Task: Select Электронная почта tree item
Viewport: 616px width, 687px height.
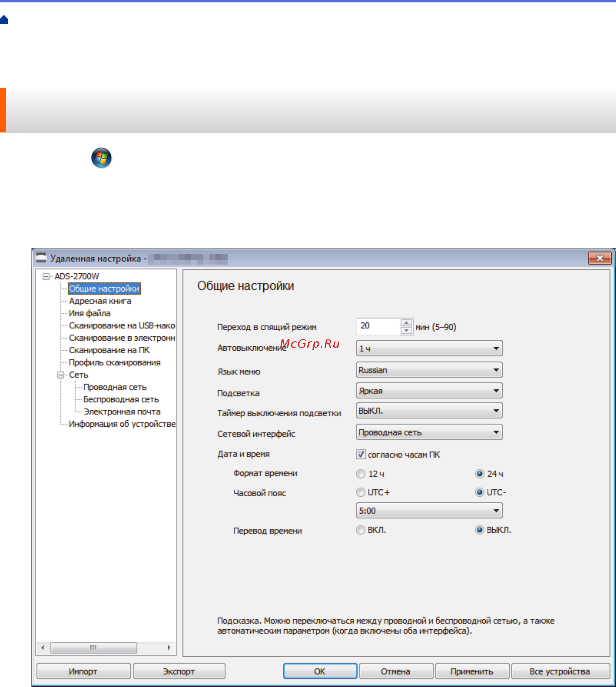Action: [122, 412]
